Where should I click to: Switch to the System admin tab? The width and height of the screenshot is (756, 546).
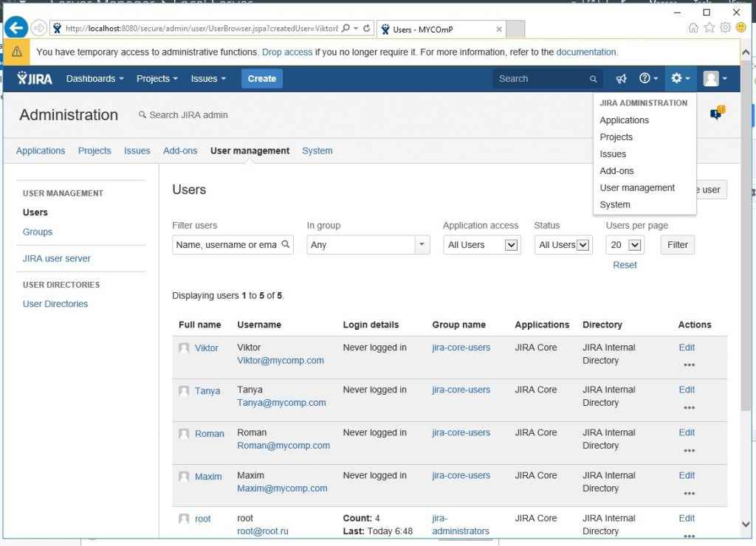click(x=317, y=151)
